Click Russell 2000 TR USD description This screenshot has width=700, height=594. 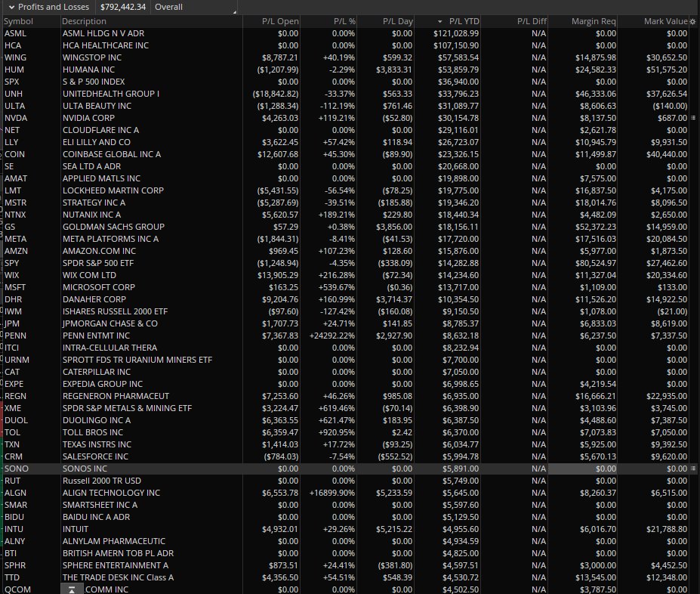click(x=102, y=481)
